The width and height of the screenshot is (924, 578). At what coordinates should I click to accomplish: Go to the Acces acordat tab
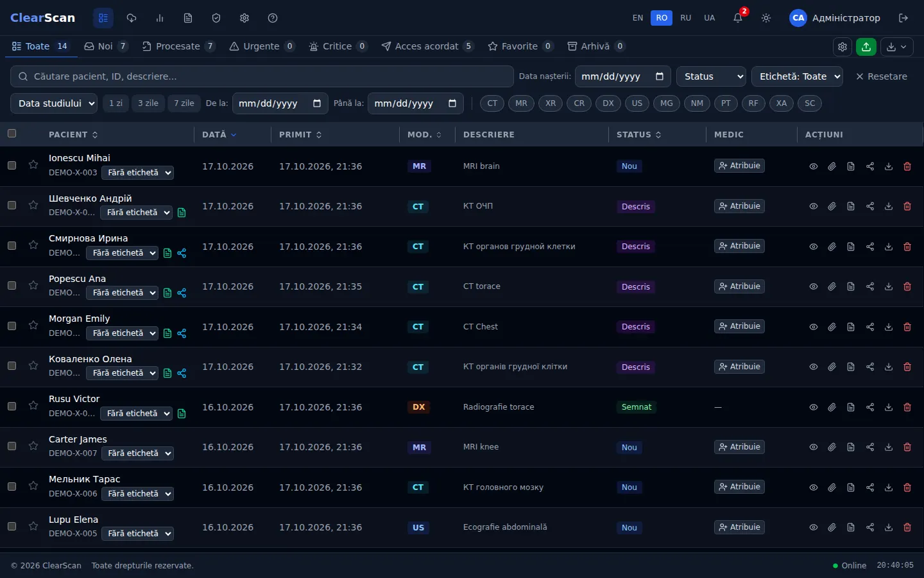pyautogui.click(x=427, y=46)
